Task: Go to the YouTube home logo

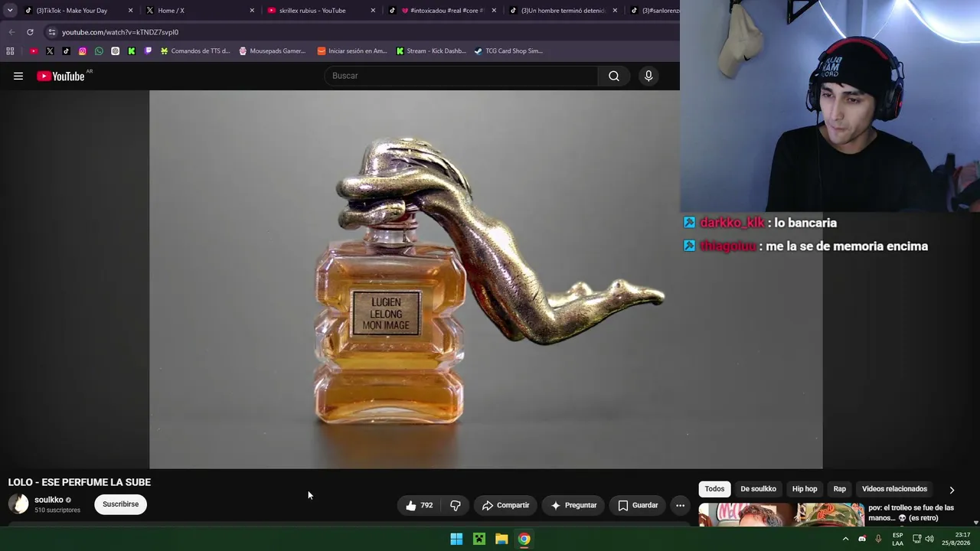Action: pyautogui.click(x=60, y=76)
